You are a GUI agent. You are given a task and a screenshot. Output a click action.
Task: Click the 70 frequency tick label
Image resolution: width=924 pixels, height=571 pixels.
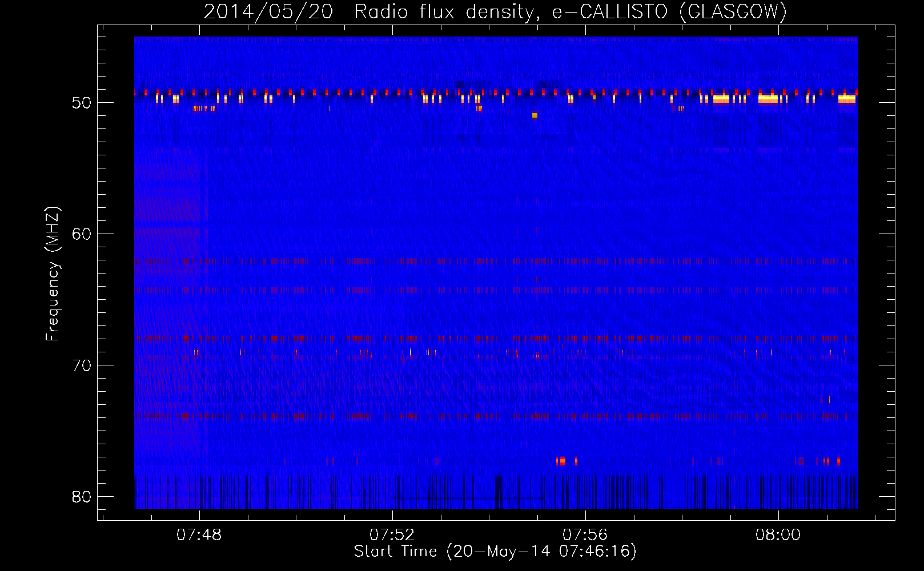pyautogui.click(x=82, y=365)
